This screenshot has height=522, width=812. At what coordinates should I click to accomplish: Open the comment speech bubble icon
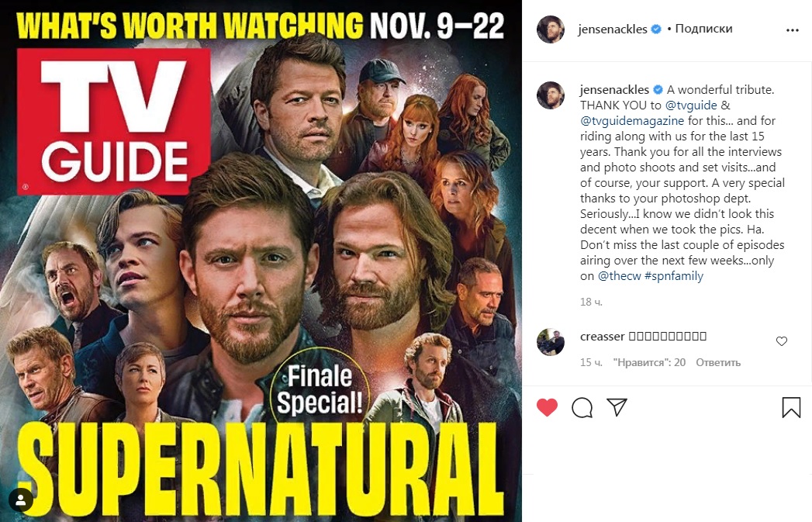click(582, 407)
